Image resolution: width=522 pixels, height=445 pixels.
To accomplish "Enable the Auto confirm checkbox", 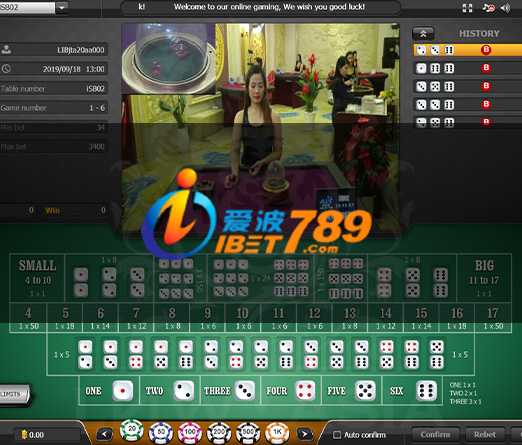I will click(337, 435).
